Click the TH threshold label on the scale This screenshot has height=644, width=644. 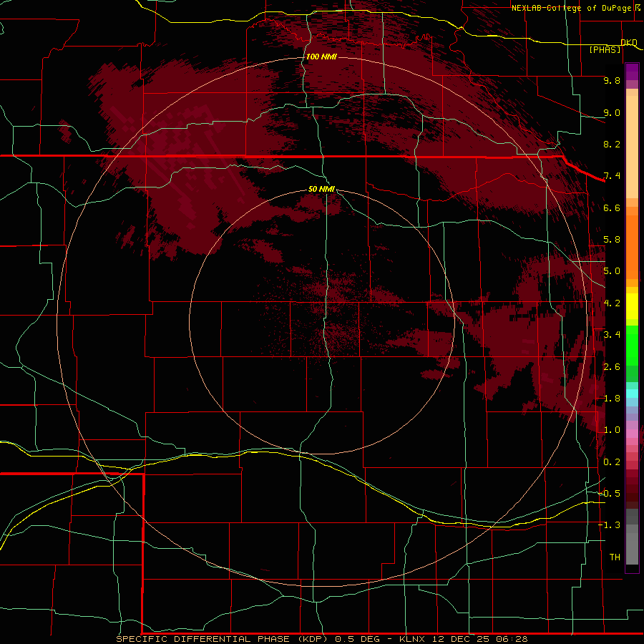point(615,557)
